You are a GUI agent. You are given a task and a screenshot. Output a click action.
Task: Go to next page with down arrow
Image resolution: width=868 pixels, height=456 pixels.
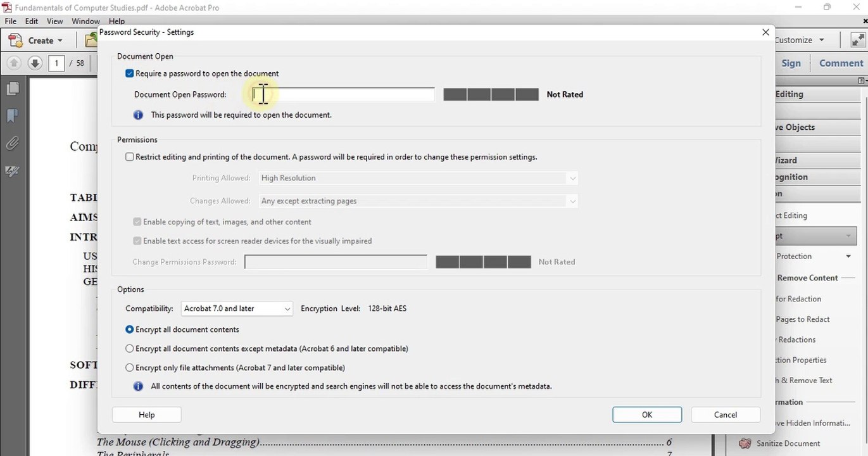point(35,63)
